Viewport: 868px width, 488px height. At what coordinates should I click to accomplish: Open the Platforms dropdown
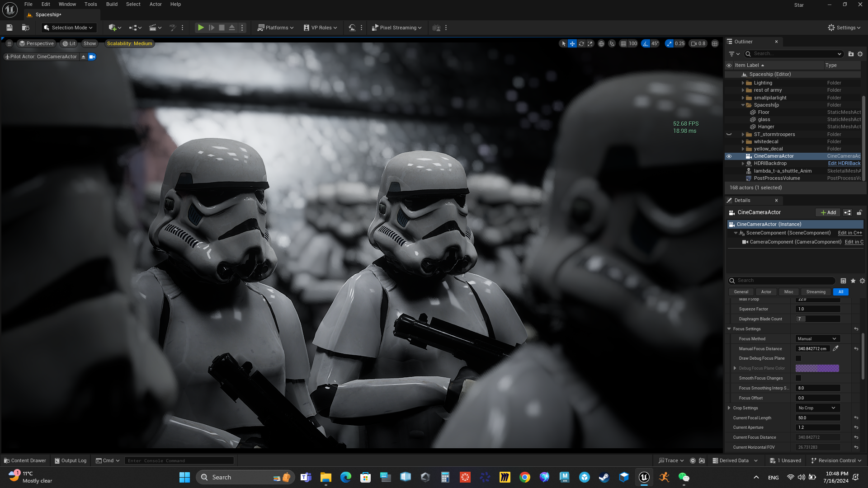(275, 28)
